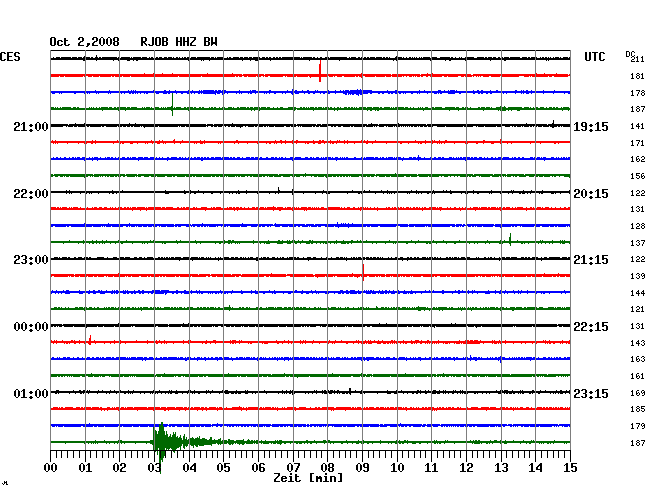Click the green spike on the fourth trace
Viewport: 650px width, 494px height.
pyautogui.click(x=172, y=104)
